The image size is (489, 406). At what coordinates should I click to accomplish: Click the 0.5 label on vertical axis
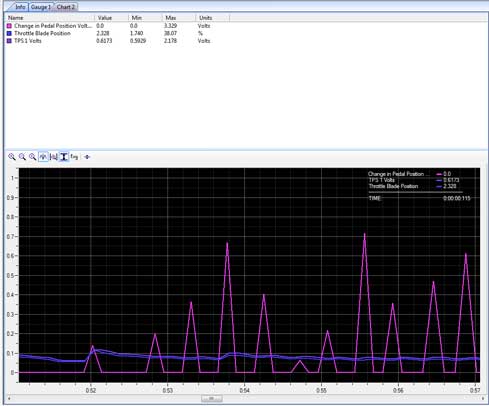pyautogui.click(x=10, y=276)
